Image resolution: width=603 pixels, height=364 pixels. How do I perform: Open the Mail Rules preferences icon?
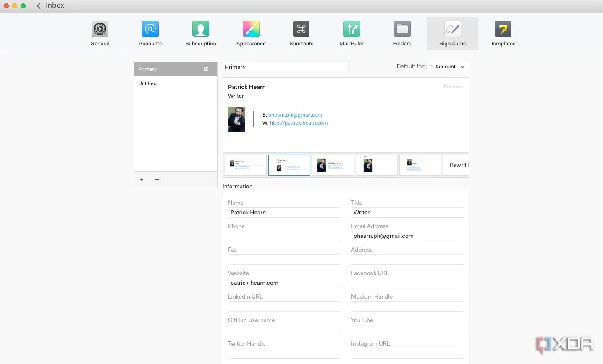352,29
